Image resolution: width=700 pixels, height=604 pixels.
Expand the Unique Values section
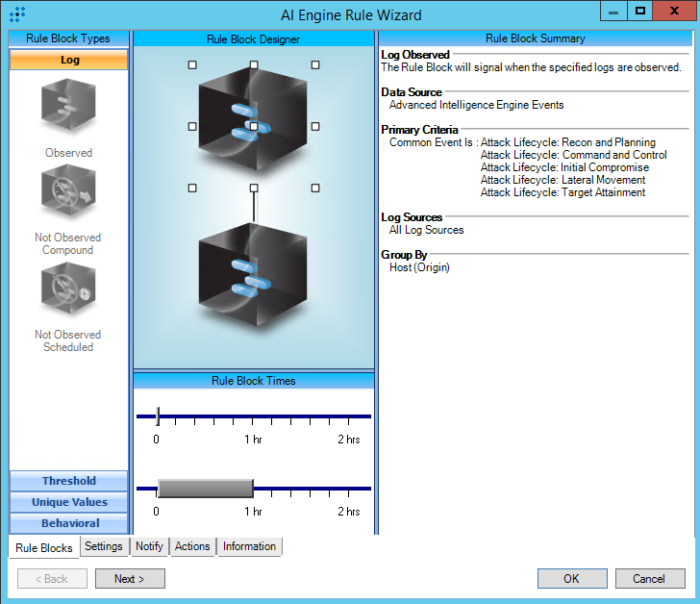[68, 502]
